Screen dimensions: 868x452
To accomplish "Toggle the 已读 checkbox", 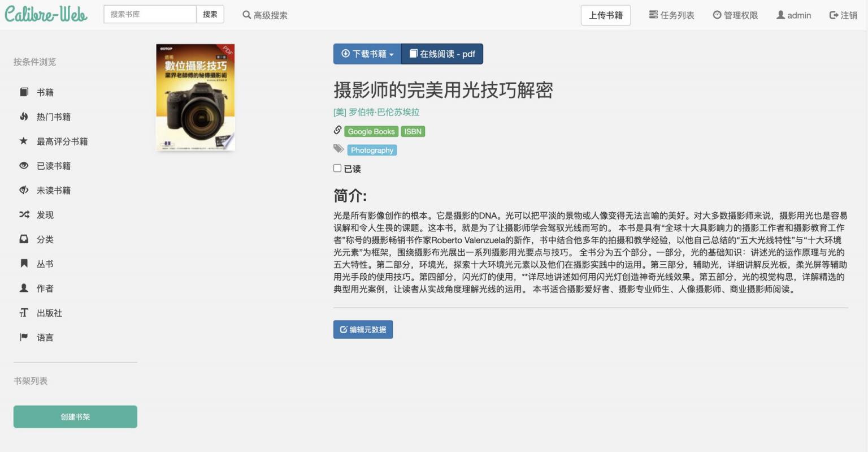I will pos(337,168).
